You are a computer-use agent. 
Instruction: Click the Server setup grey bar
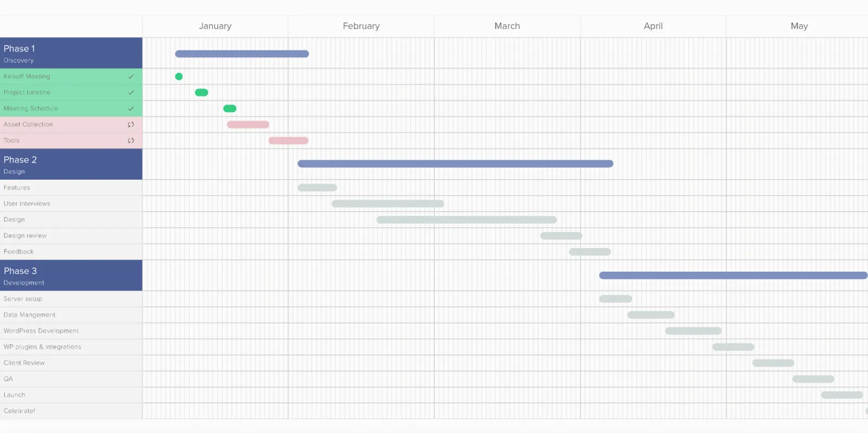615,299
